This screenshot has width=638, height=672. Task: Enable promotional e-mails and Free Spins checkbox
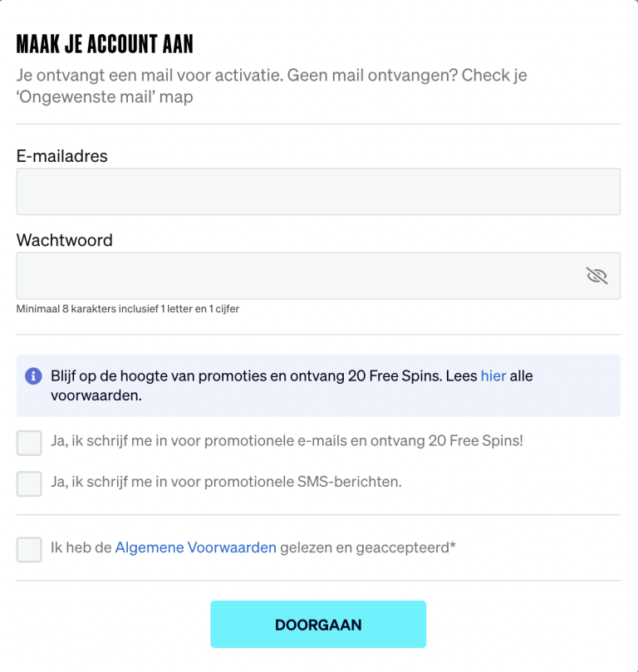click(x=29, y=443)
